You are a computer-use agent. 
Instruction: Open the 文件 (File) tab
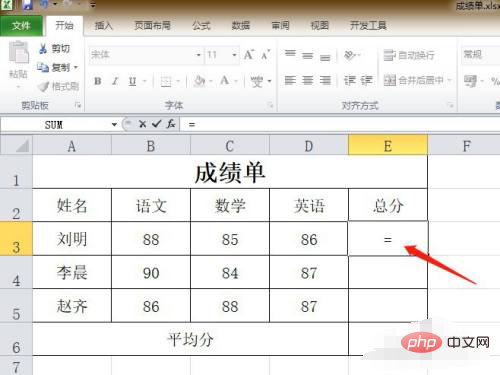pyautogui.click(x=21, y=26)
